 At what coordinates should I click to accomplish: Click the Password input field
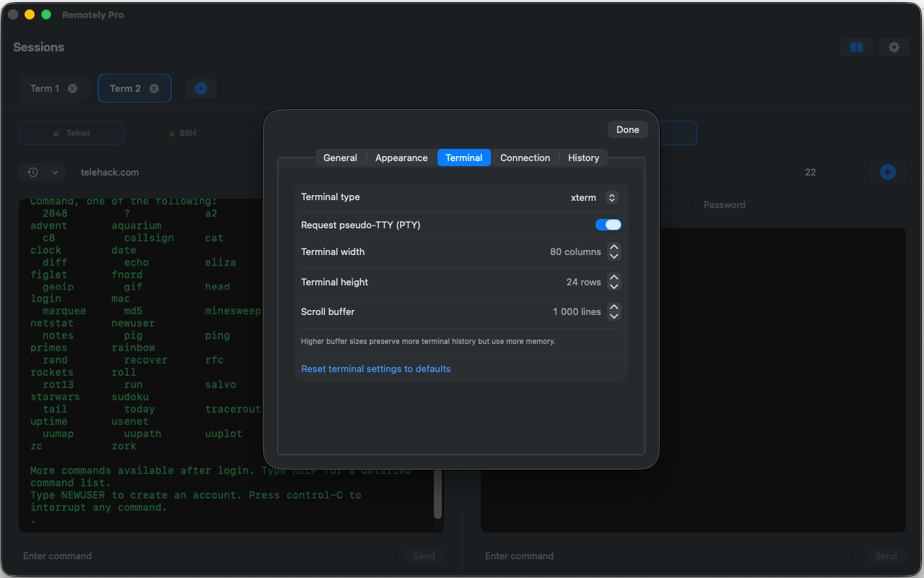coord(801,204)
